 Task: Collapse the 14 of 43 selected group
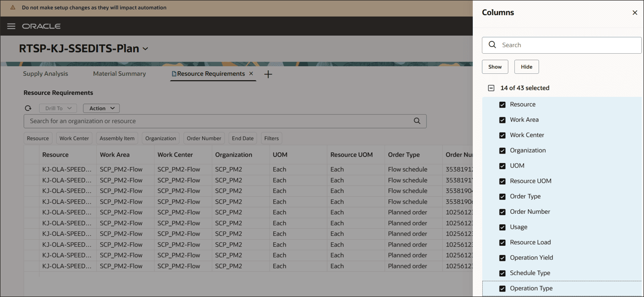coord(491,88)
